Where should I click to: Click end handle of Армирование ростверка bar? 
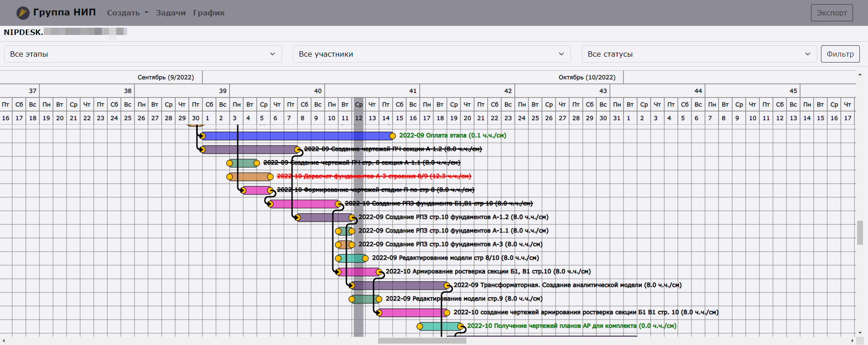coord(379,272)
